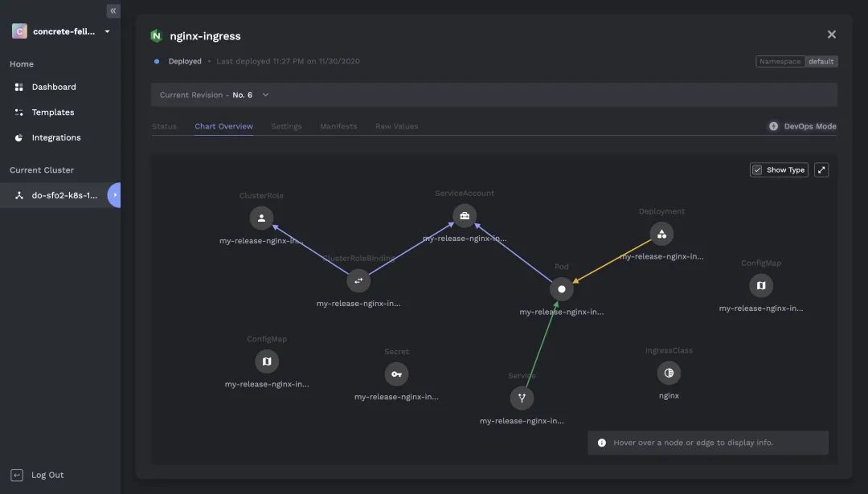This screenshot has height=494, width=868.
Task: Select the ClusterRole person node icon
Action: click(261, 218)
